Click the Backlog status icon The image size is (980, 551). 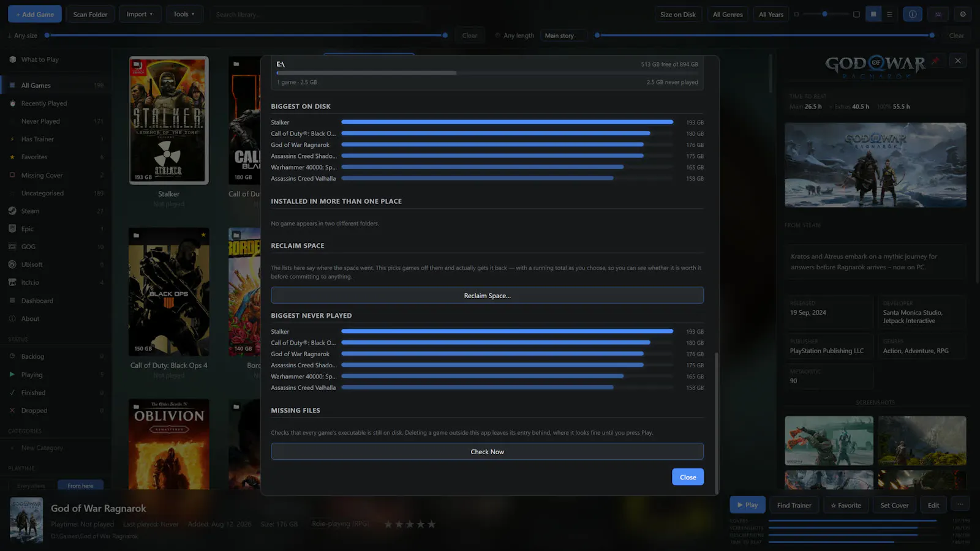[12, 356]
